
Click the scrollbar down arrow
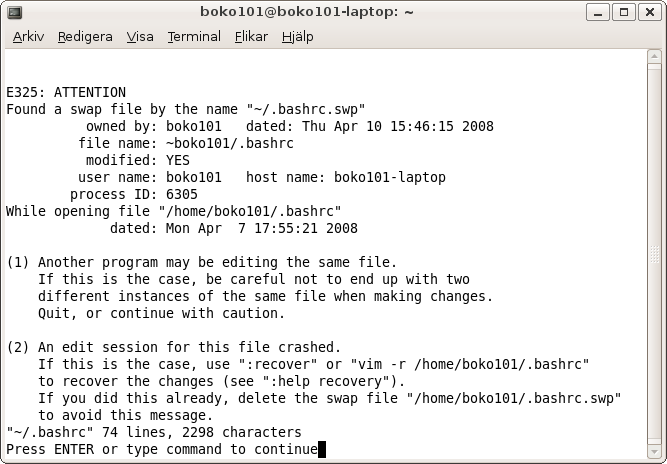654,451
